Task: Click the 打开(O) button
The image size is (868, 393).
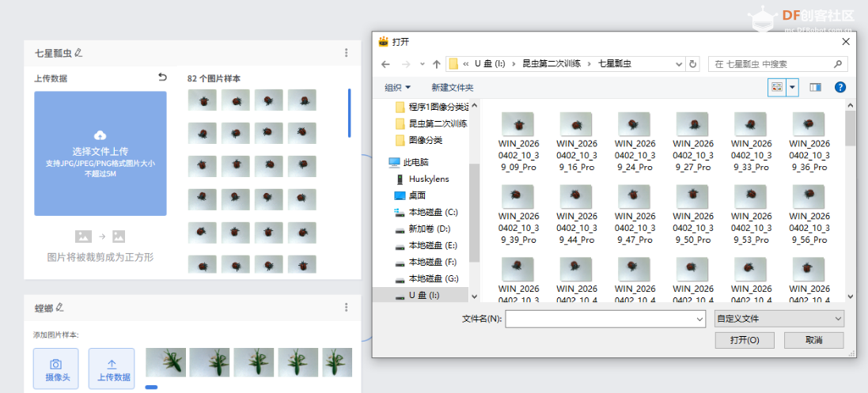Action: (x=744, y=340)
